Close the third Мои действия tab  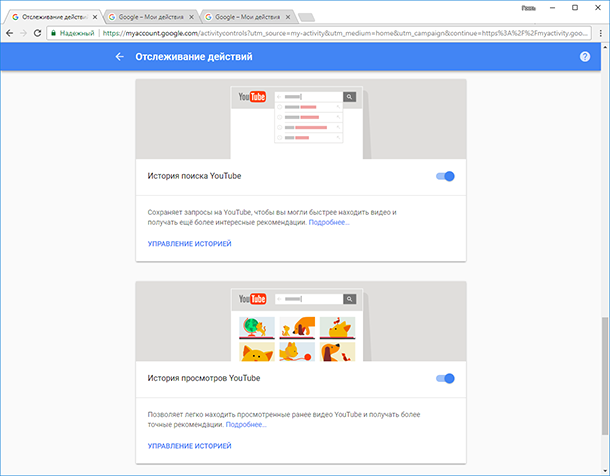tap(288, 17)
